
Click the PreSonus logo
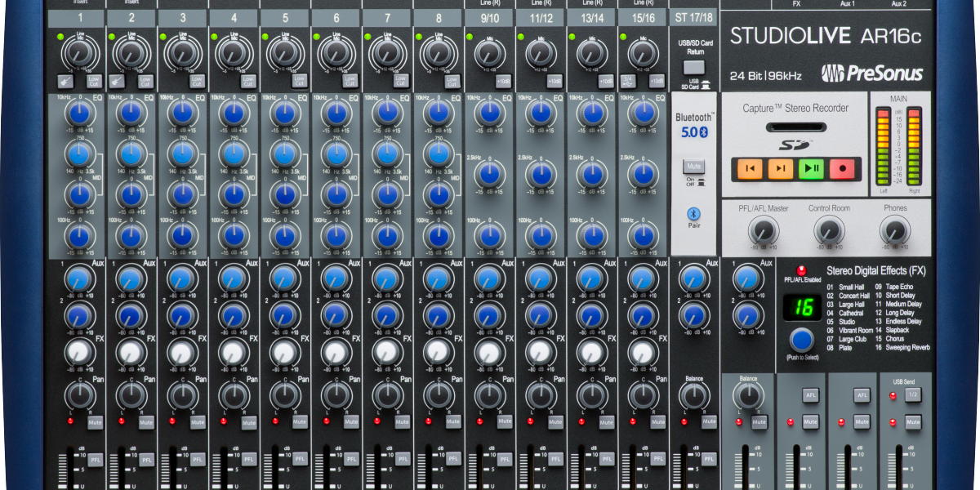tap(871, 73)
